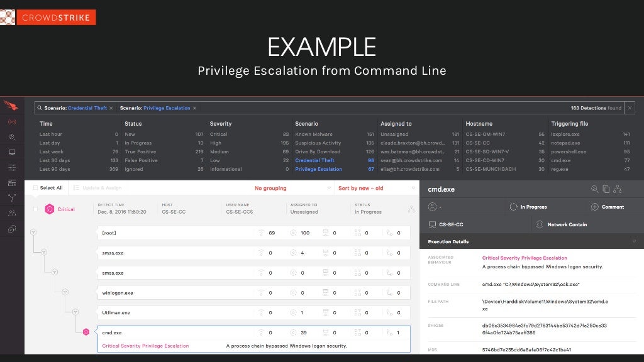Screen dimensions: 644x362
Task: Click the copy icon in the cmd.exe panel header
Action: click(606, 189)
